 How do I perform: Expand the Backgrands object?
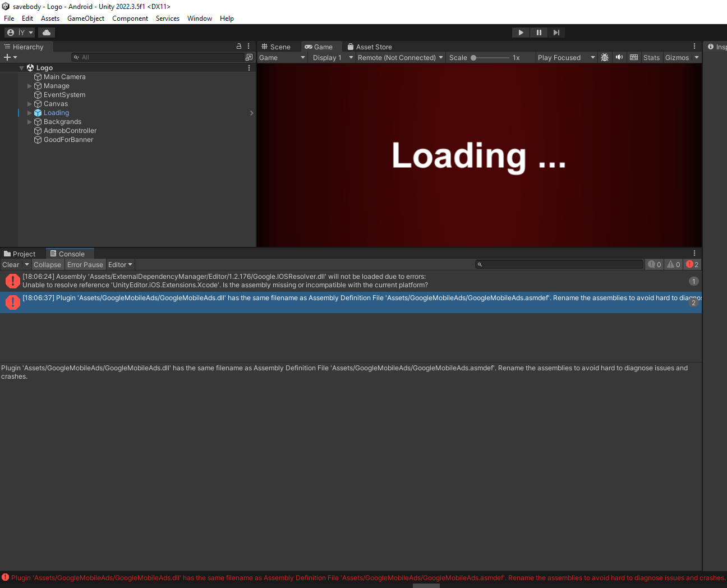point(30,122)
